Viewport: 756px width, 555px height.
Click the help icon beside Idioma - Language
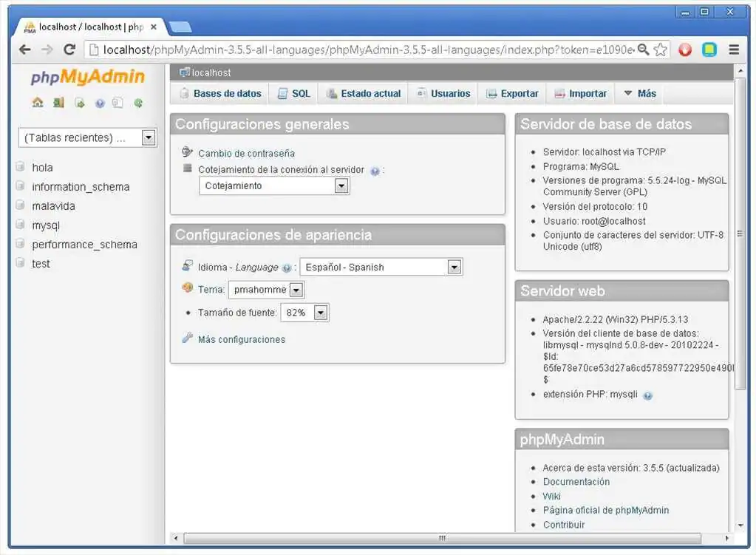click(x=287, y=268)
